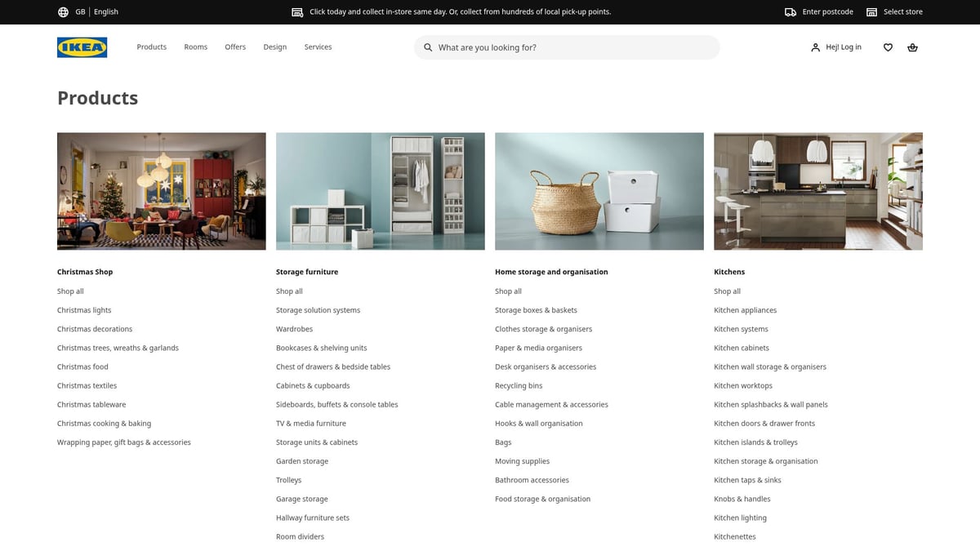The height and width of the screenshot is (551, 980).
Task: Open the shopping basket icon
Action: tap(912, 47)
